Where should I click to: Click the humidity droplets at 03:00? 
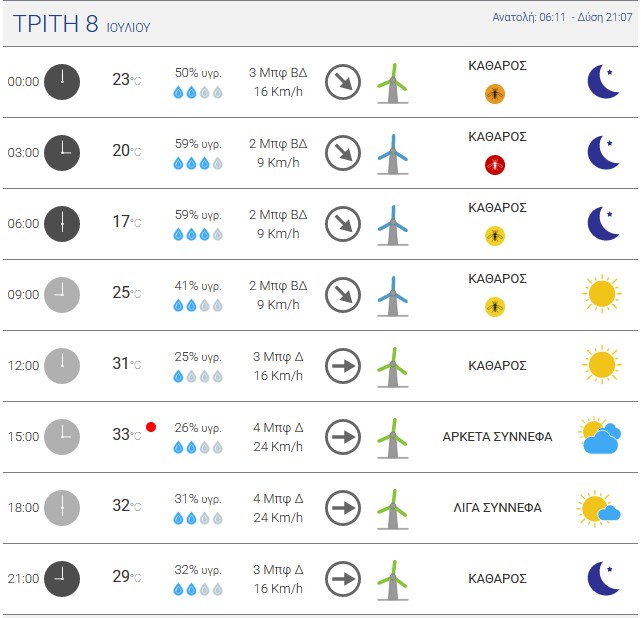[x=198, y=164]
